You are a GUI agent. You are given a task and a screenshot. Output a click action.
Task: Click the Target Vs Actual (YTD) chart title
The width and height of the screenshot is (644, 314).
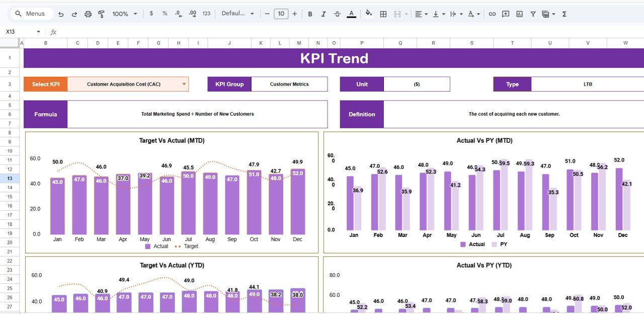tap(172, 265)
